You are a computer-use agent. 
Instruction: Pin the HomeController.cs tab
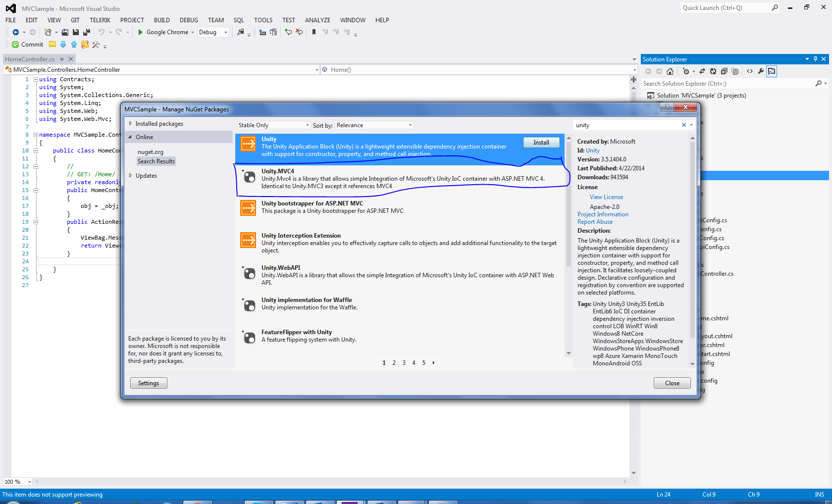pyautogui.click(x=62, y=59)
